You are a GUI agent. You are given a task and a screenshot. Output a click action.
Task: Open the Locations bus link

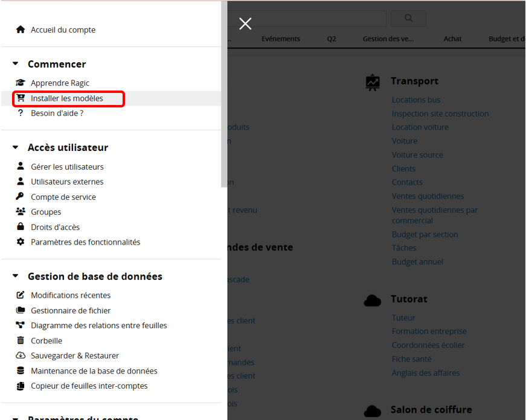pos(416,100)
